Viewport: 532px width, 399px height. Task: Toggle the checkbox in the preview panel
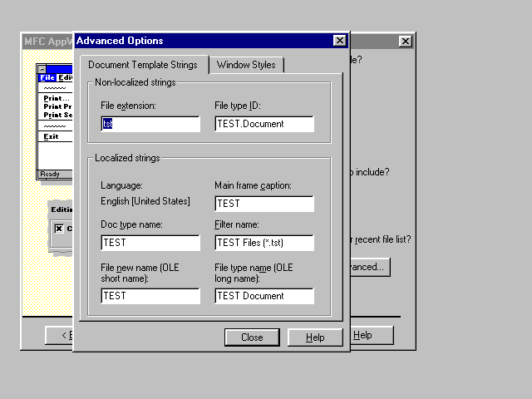pyautogui.click(x=59, y=229)
